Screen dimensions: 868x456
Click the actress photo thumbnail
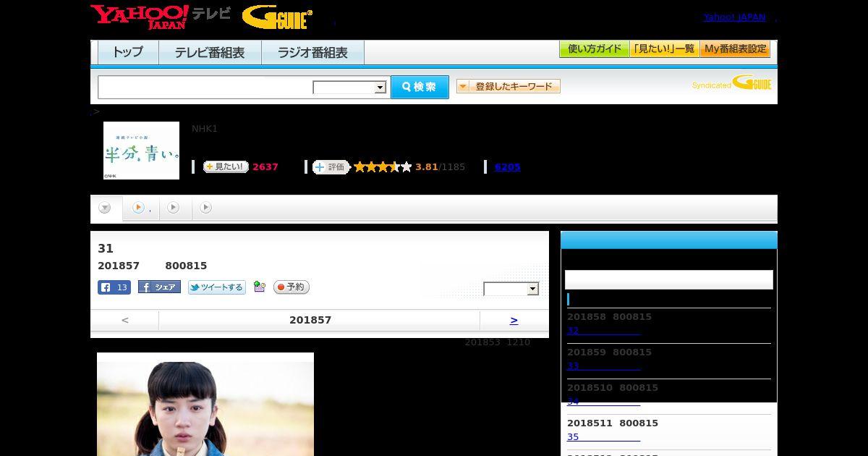205,404
